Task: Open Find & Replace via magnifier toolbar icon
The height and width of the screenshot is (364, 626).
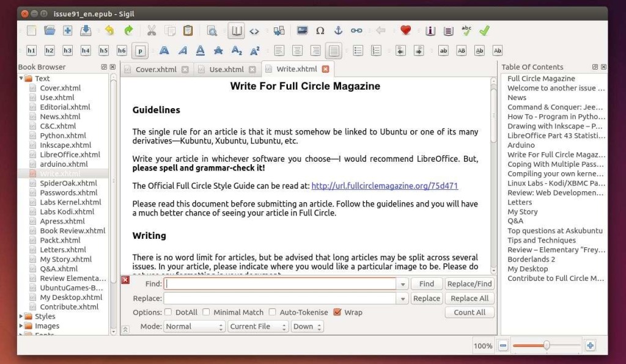Action: [x=212, y=31]
